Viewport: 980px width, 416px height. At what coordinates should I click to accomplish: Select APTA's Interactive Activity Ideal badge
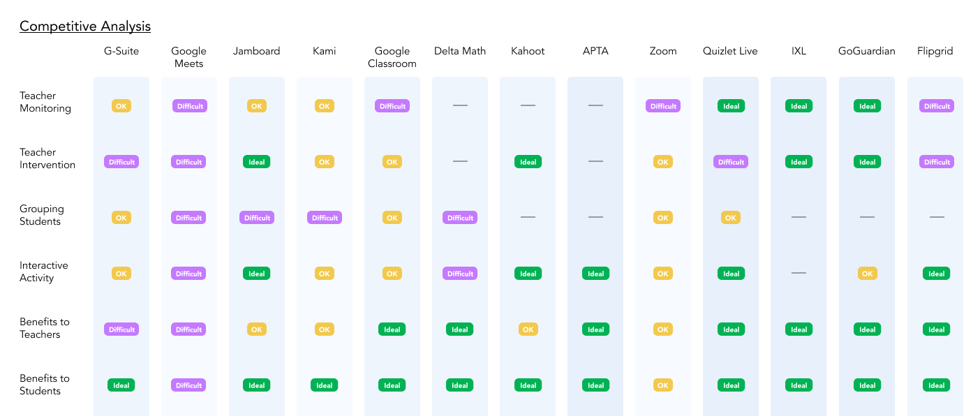point(595,274)
